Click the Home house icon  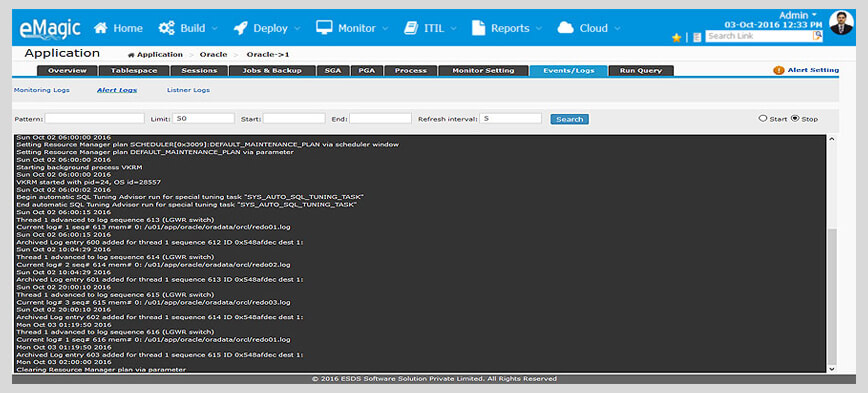click(100, 28)
